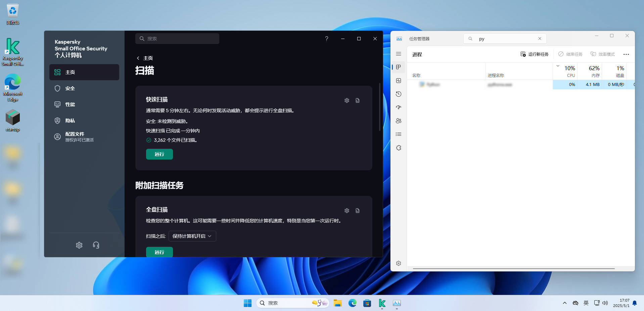Select App history icon in Task Manager
The image size is (644, 311).
pyautogui.click(x=399, y=94)
